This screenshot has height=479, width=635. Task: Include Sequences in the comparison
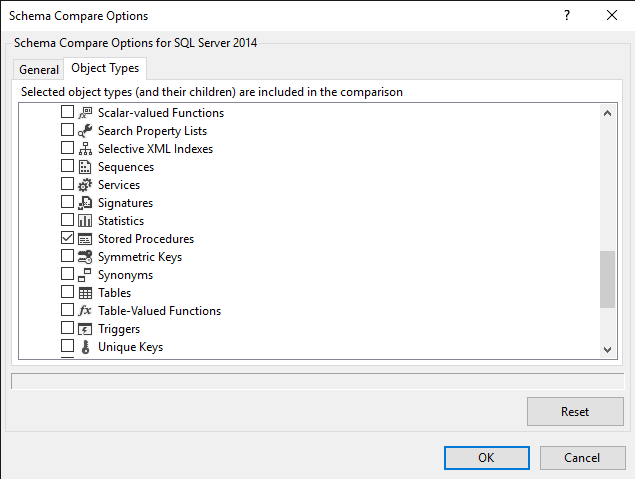coord(67,166)
